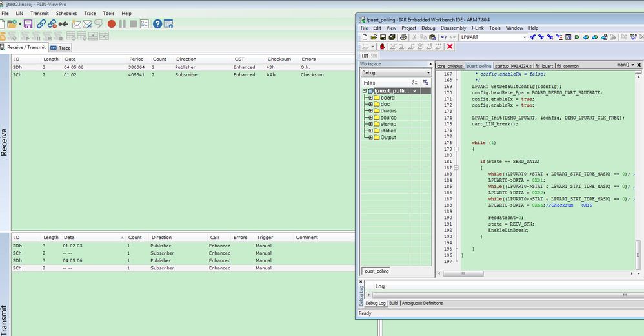Screen dimensions: 644x336
Task: Close the Workspace panel with its X
Action: pos(430,64)
